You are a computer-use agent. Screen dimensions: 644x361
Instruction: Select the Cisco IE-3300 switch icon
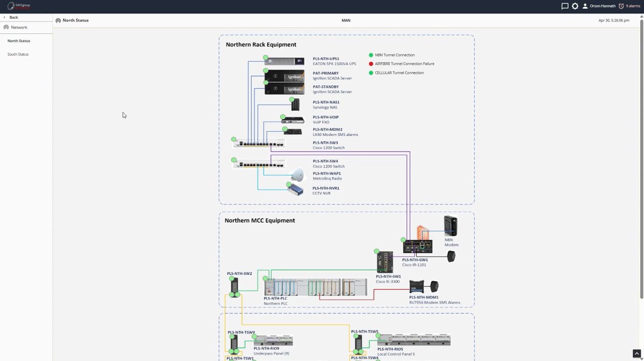click(385, 262)
